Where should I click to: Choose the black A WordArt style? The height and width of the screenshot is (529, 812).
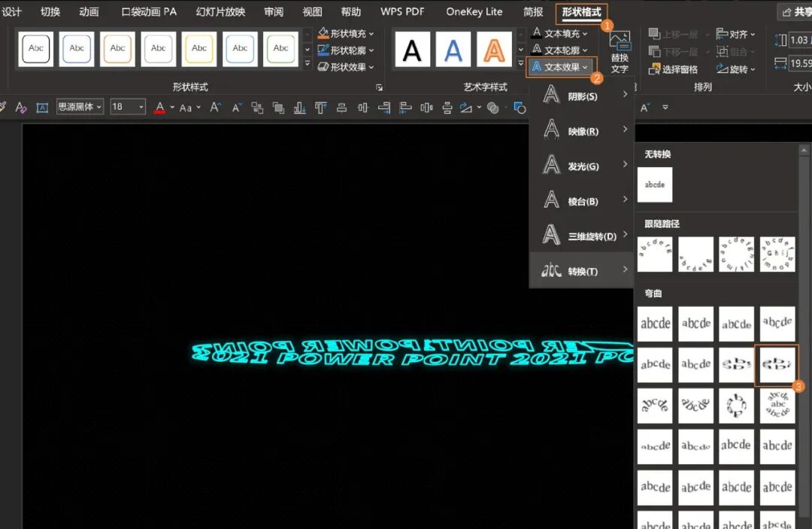point(412,49)
